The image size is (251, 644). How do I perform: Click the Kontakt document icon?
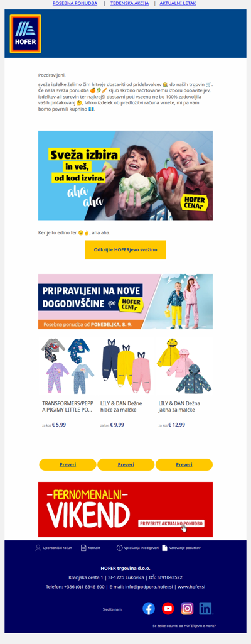pyautogui.click(x=83, y=547)
